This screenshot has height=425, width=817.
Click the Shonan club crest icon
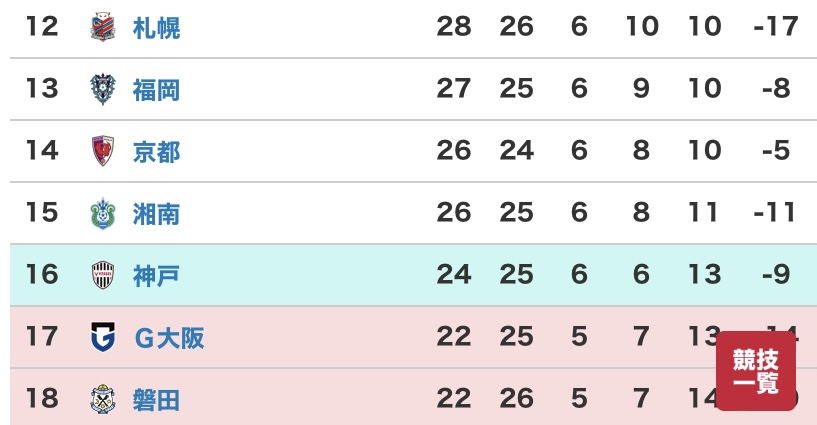pyautogui.click(x=103, y=214)
